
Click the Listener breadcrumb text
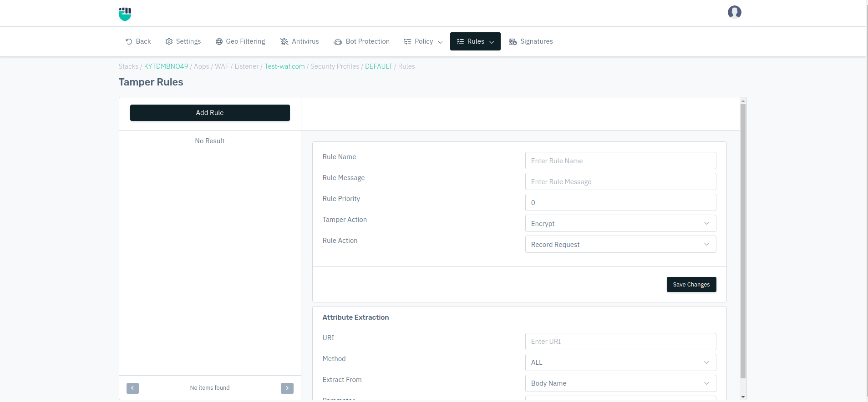[x=247, y=66]
